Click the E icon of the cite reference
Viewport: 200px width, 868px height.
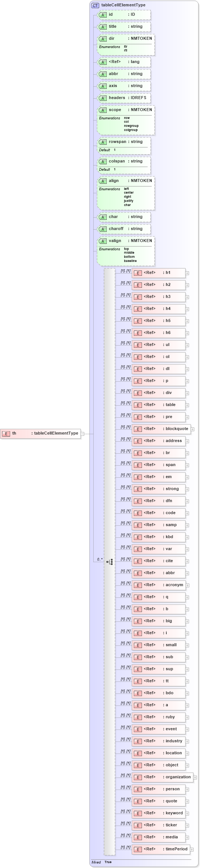[138, 561]
